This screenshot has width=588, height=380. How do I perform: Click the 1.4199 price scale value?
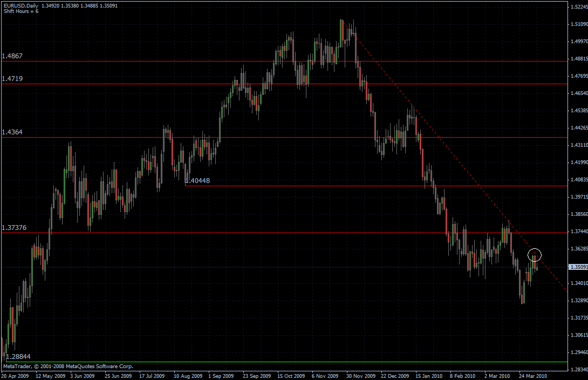(x=579, y=162)
